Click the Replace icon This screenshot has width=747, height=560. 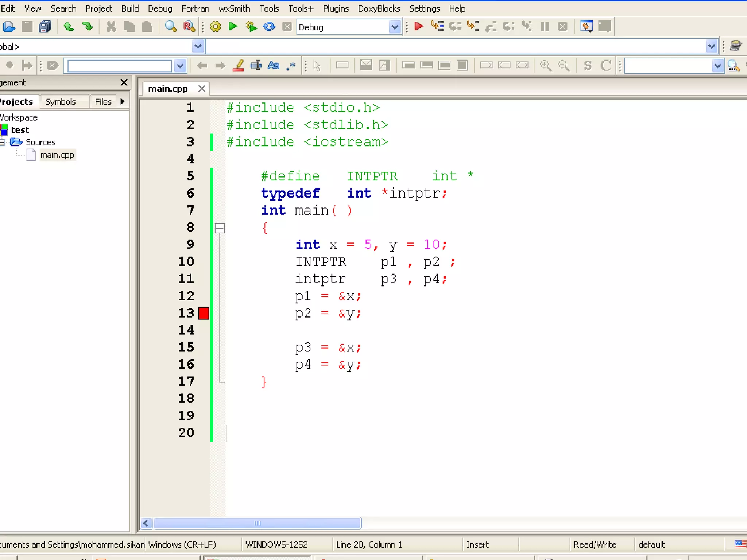[x=189, y=27]
